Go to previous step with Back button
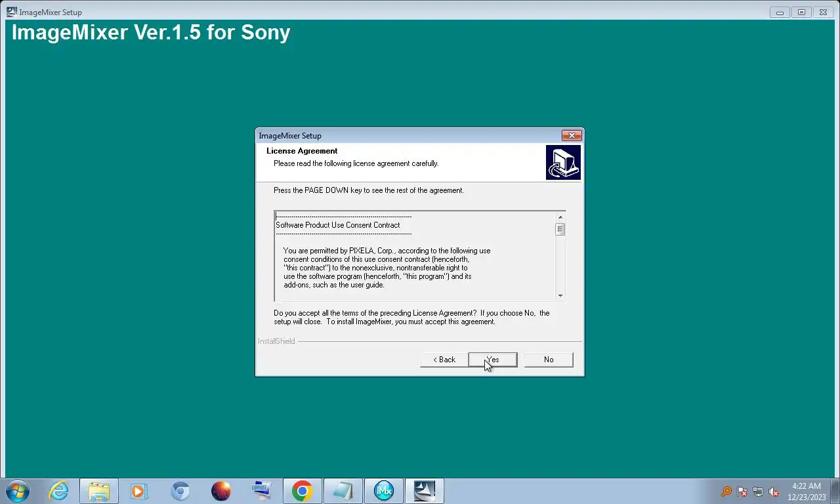840x504 pixels. [x=444, y=360]
